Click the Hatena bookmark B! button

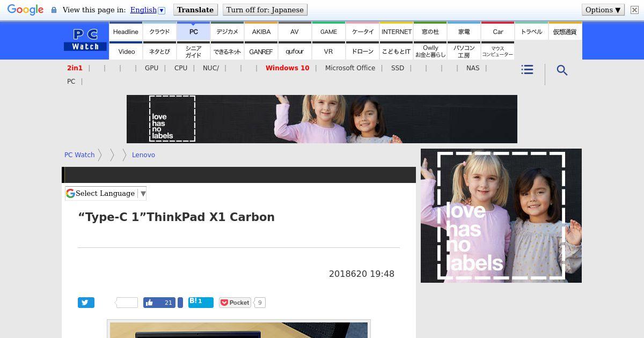[x=201, y=302]
